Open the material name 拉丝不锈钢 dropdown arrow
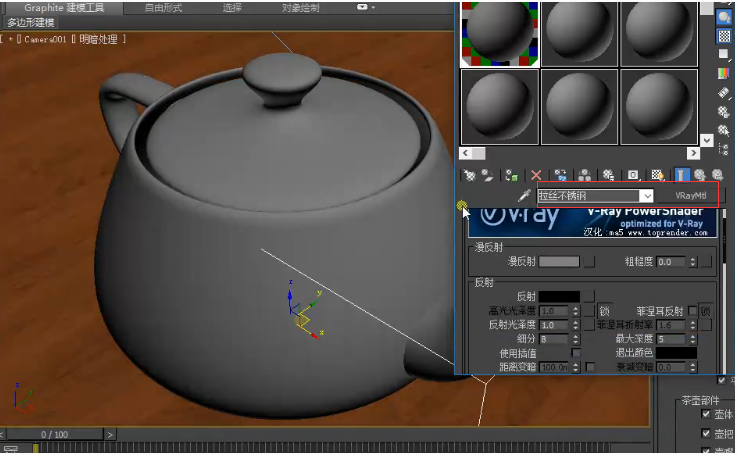Screen dimensions: 737x455 point(648,196)
